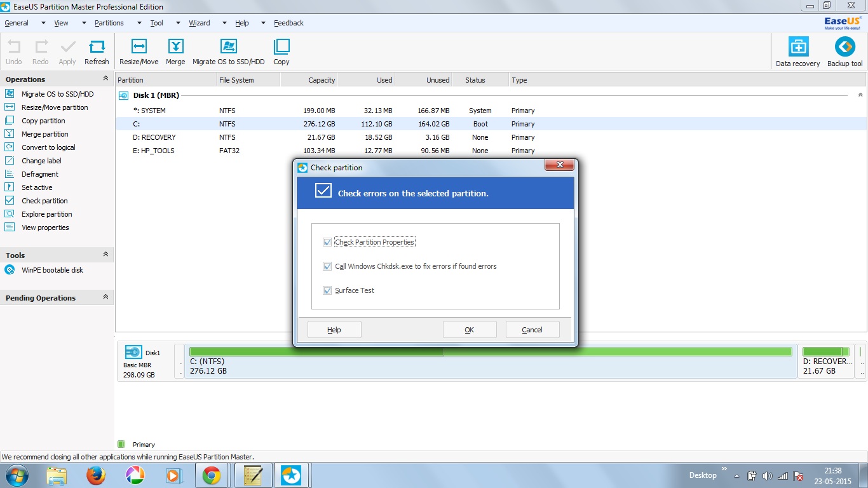Toggle Check Partition Properties checkbox
The image size is (868, 488).
[327, 242]
